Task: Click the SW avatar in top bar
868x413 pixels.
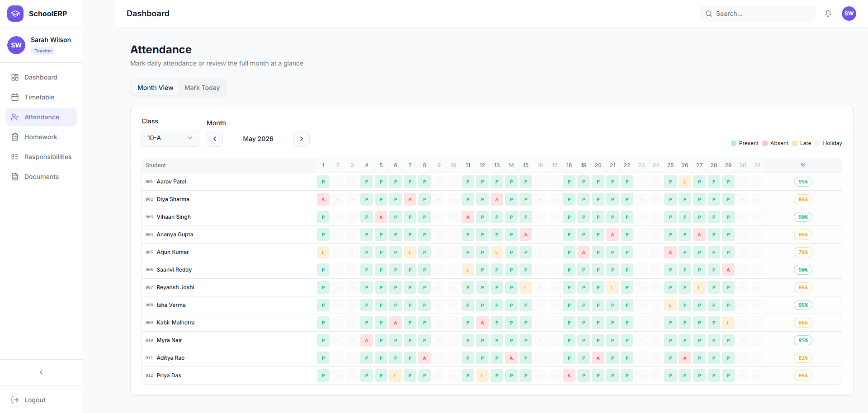Action: click(x=849, y=14)
